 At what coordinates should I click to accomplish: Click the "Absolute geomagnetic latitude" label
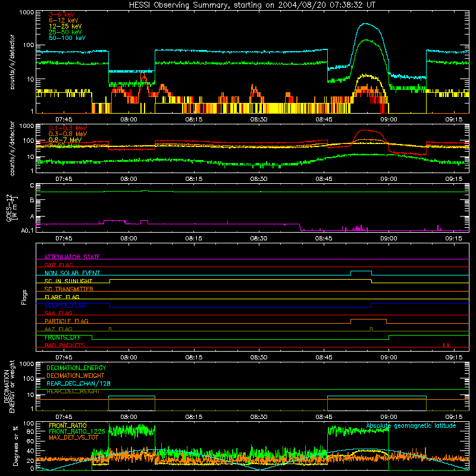click(411, 426)
